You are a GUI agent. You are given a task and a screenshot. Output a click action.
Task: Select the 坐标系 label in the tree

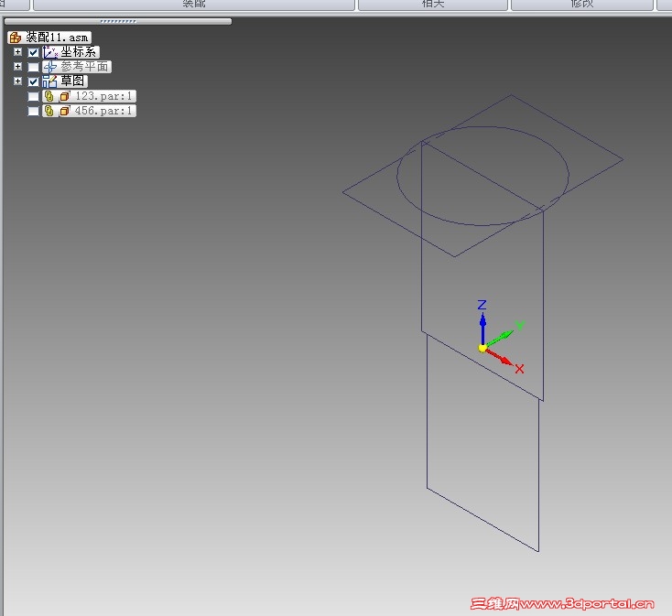coord(78,52)
